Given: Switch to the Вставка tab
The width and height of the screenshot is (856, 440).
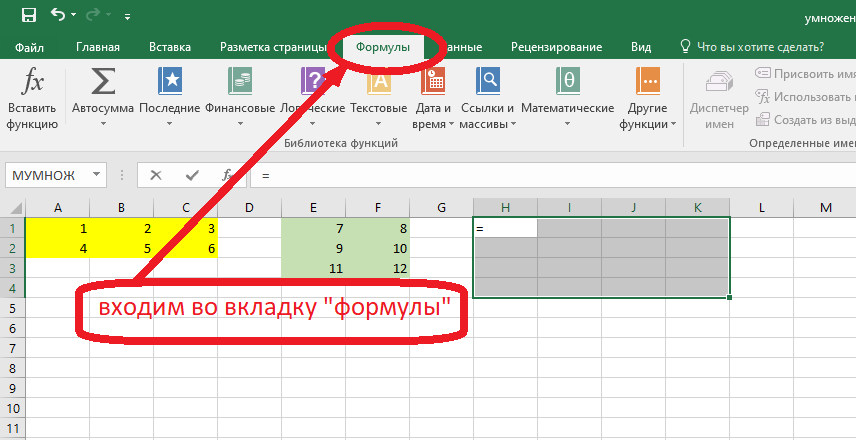Looking at the screenshot, I should click(x=170, y=47).
